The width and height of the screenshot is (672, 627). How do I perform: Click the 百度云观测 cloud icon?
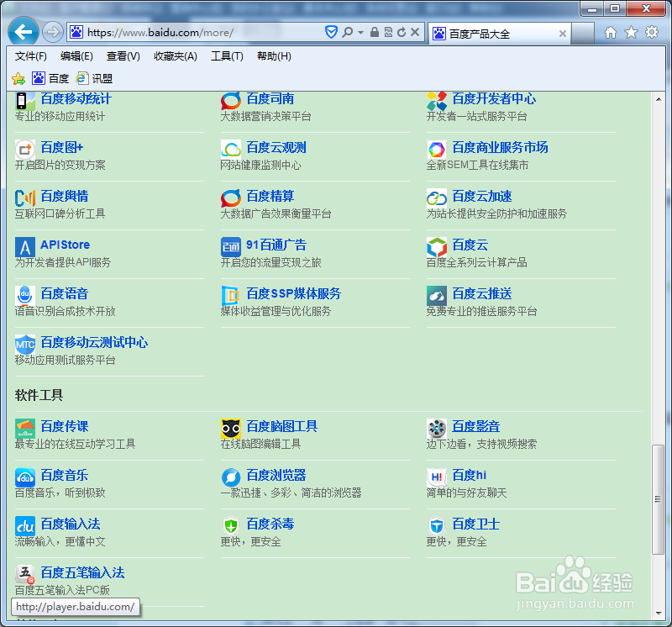click(x=231, y=150)
